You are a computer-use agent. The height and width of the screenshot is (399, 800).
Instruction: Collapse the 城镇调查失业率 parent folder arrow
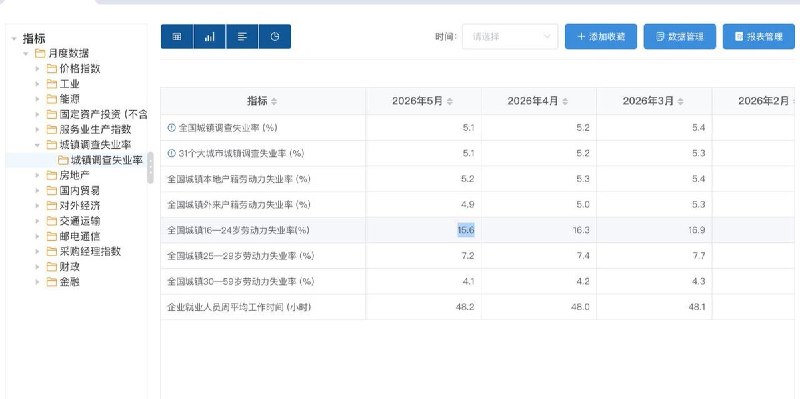[x=37, y=145]
